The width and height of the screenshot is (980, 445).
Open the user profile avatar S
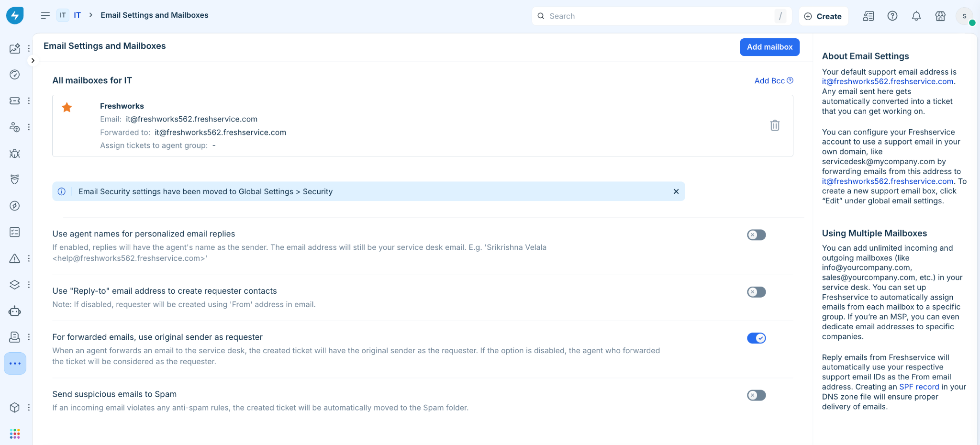[x=965, y=16]
